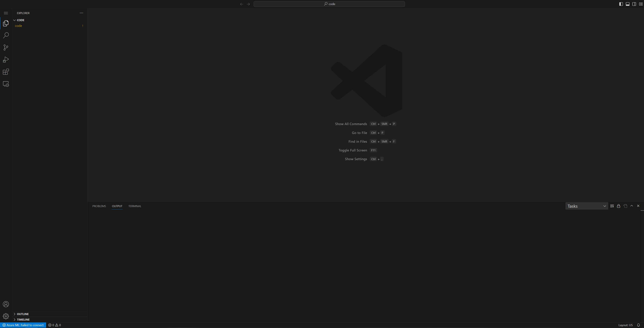Image resolution: width=644 pixels, height=328 pixels.
Task: Open the Extensions view
Action: tap(6, 72)
